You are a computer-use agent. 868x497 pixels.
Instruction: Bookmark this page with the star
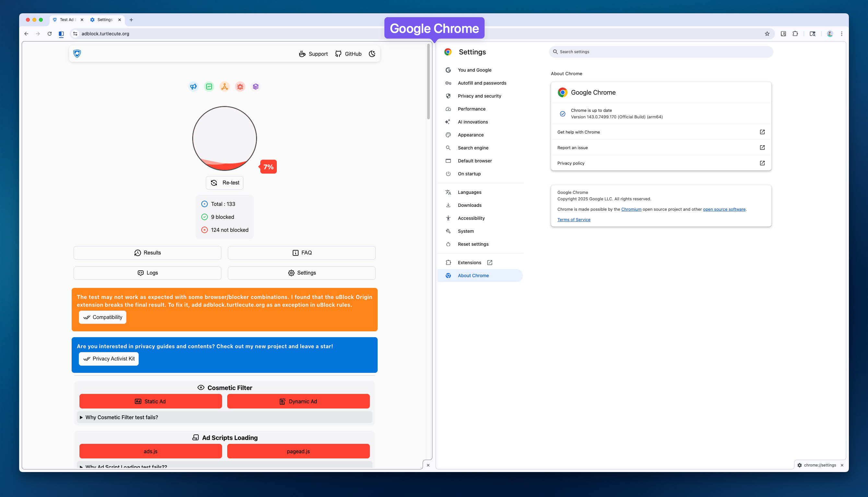click(767, 34)
